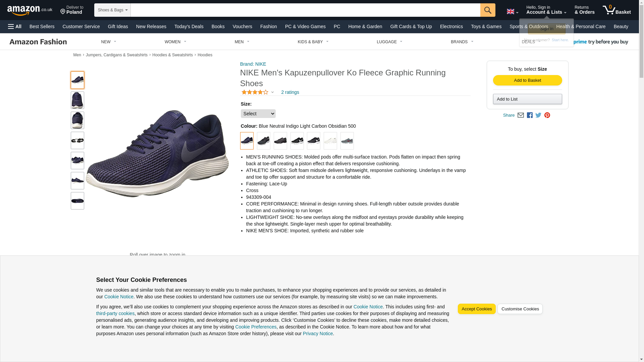The image size is (644, 362).
Task: Open the All hamburger menu
Action: [15, 26]
